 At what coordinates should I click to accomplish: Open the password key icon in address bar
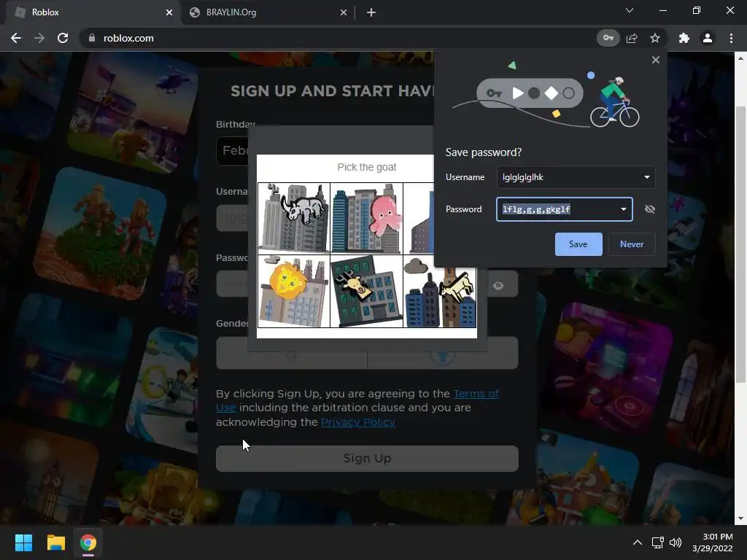click(608, 38)
